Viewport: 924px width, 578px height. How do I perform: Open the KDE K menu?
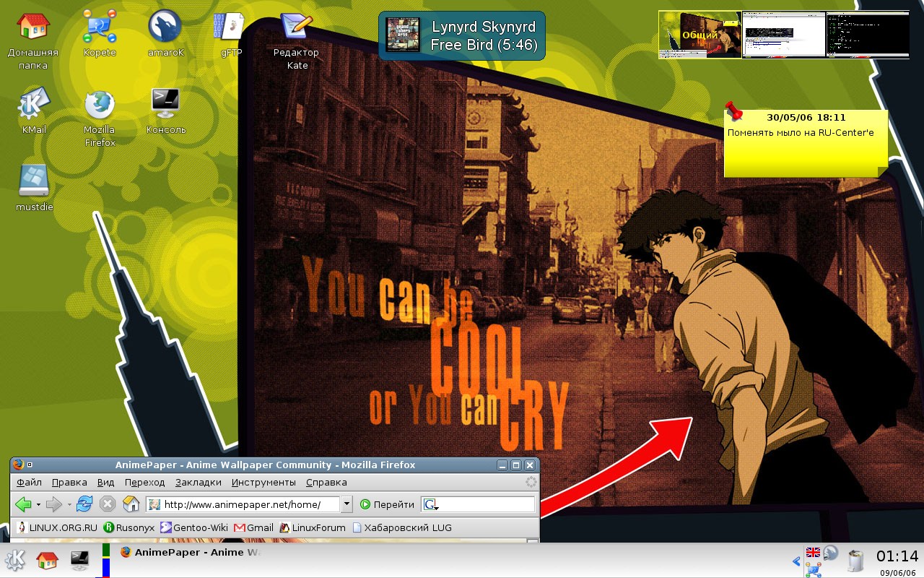(15, 560)
